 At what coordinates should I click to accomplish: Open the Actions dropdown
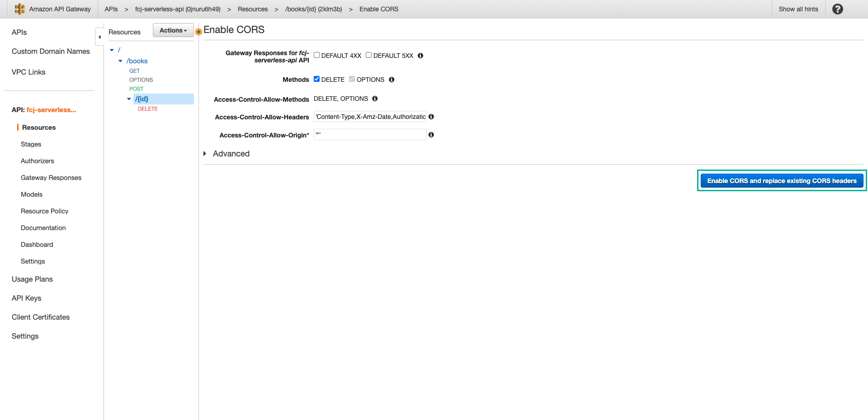pyautogui.click(x=173, y=30)
